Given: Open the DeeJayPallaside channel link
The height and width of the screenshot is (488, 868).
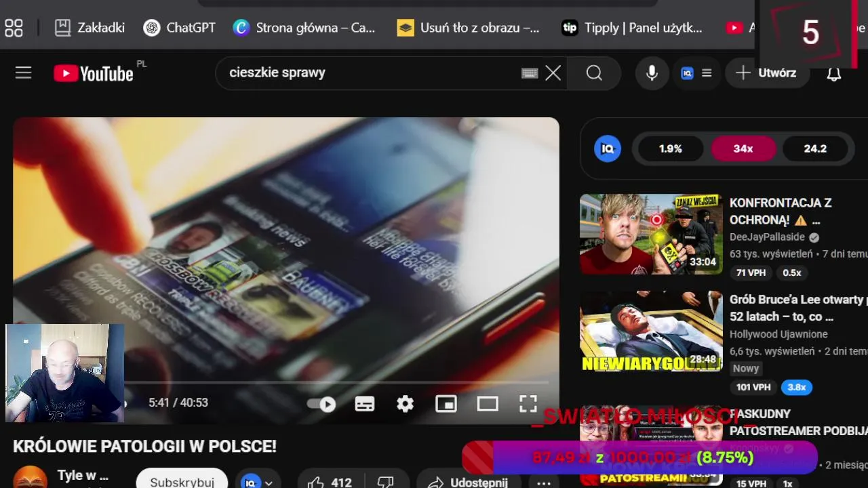Looking at the screenshot, I should pos(767,237).
